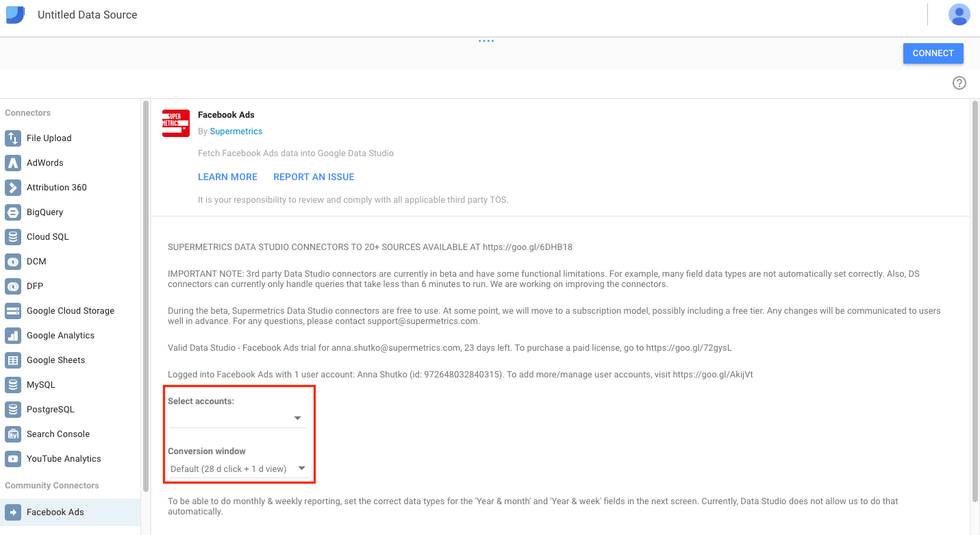980x535 pixels.
Task: Click the Community Connectors heading
Action: [52, 486]
